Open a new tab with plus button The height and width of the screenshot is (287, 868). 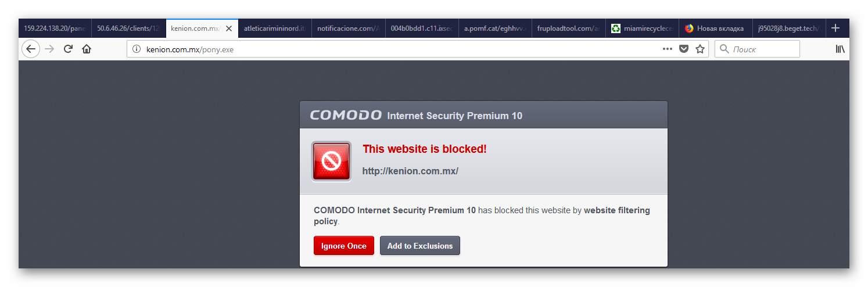pyautogui.click(x=835, y=28)
